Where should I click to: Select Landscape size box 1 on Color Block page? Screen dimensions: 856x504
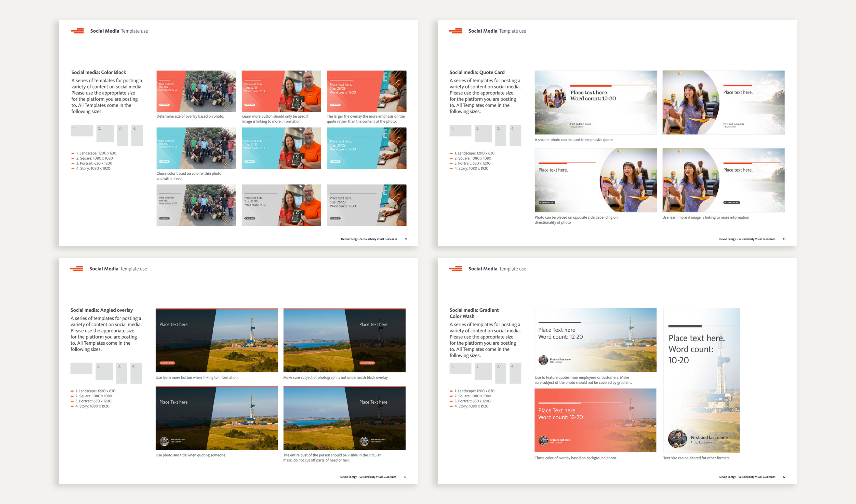coord(82,131)
